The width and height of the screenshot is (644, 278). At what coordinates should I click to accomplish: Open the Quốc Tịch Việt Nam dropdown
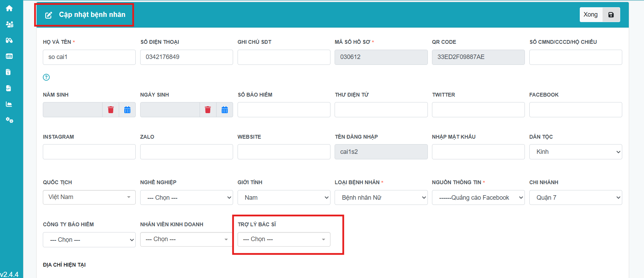click(89, 197)
